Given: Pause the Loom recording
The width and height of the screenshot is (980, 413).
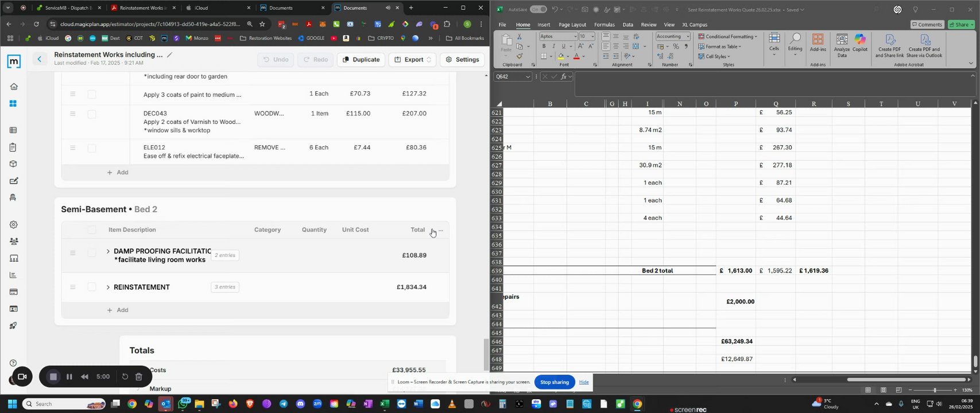Looking at the screenshot, I should pyautogui.click(x=69, y=377).
